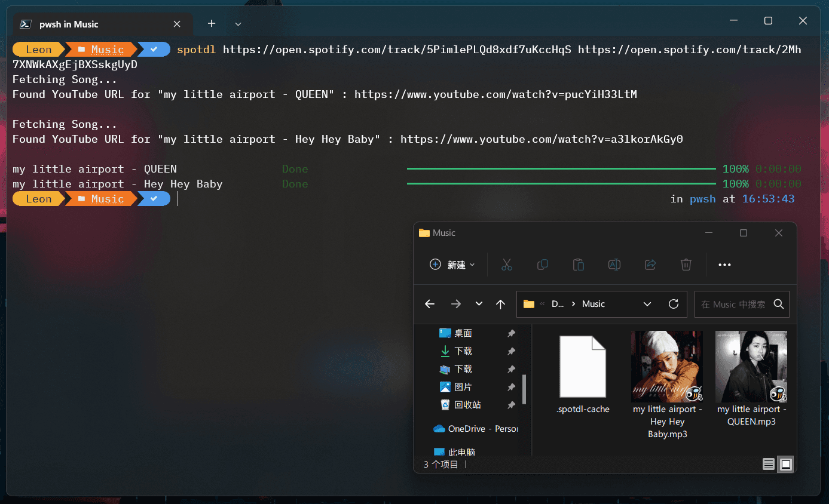
Task: Close the pwsh in Music tab
Action: (x=177, y=24)
